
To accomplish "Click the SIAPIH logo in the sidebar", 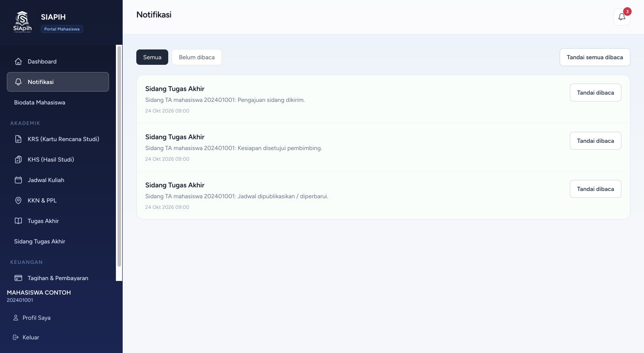I will (22, 22).
